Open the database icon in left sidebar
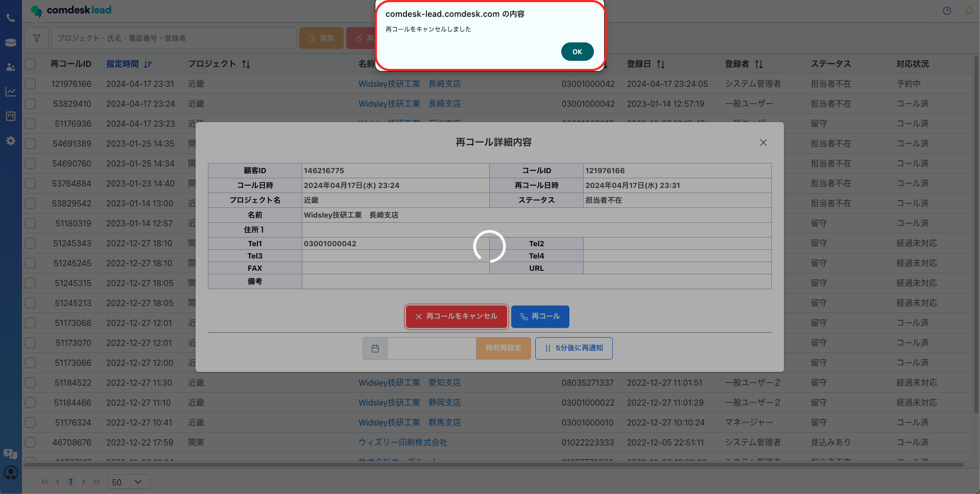Viewport: 980px width, 494px height. tap(11, 42)
